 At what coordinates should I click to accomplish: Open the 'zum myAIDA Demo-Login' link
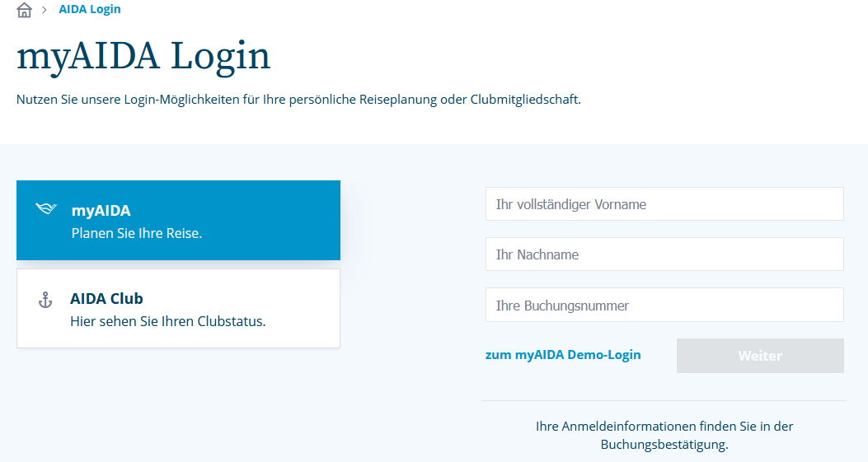[563, 355]
